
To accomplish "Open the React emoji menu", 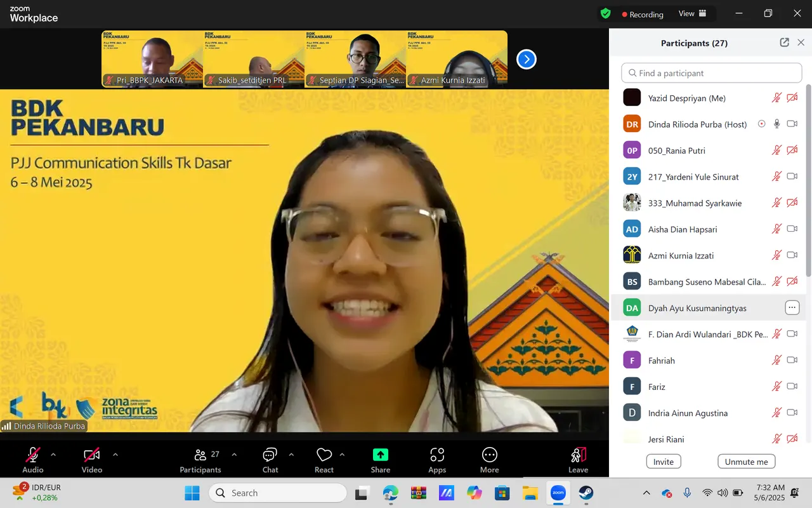I will pyautogui.click(x=324, y=455).
